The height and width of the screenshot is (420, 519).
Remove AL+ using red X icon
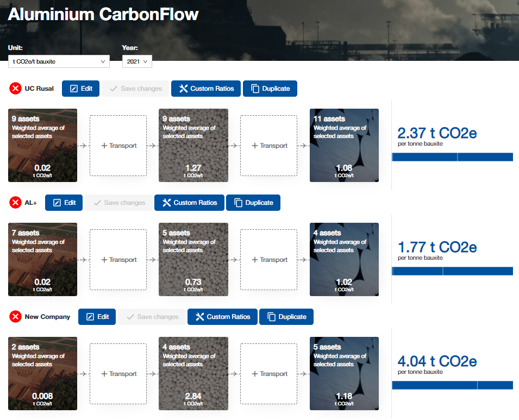pyautogui.click(x=16, y=203)
